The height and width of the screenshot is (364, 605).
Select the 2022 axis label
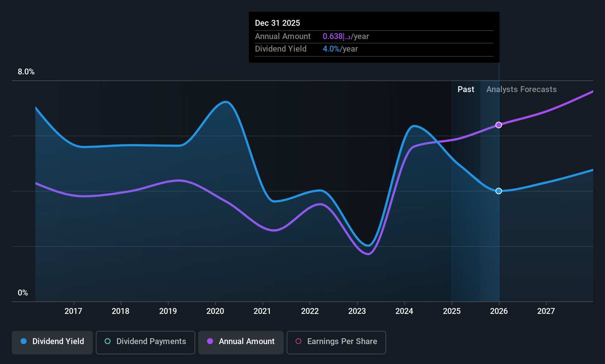pyautogui.click(x=310, y=311)
